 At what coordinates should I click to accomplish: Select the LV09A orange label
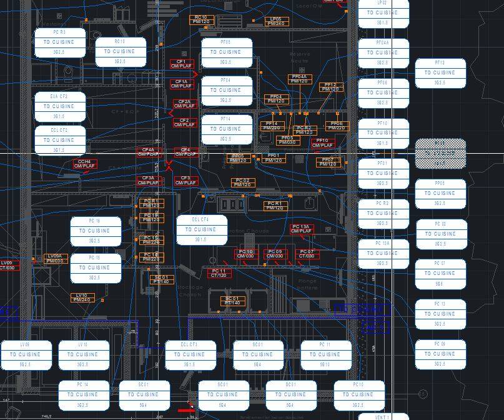pos(56,258)
